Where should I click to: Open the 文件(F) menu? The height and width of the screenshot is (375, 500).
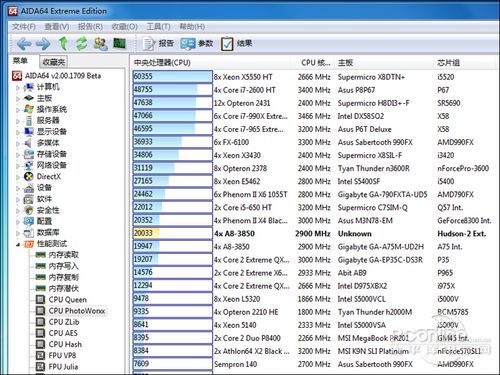point(24,27)
